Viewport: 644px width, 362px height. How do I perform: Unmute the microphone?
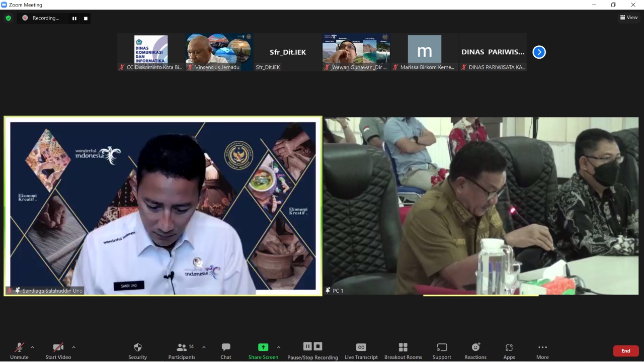tap(19, 350)
